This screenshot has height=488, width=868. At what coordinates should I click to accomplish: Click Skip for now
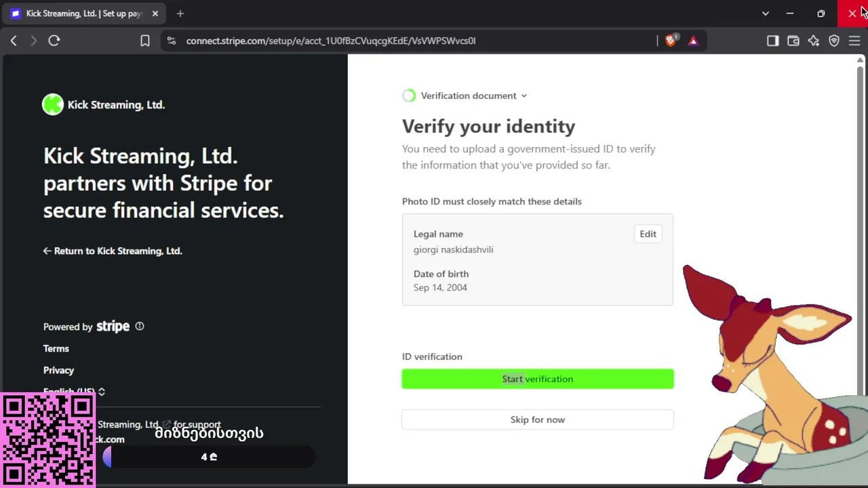tap(538, 420)
